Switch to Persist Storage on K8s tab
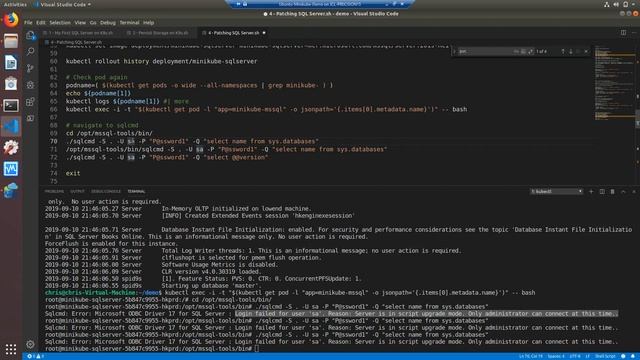This screenshot has width=640, height=360. (158, 33)
